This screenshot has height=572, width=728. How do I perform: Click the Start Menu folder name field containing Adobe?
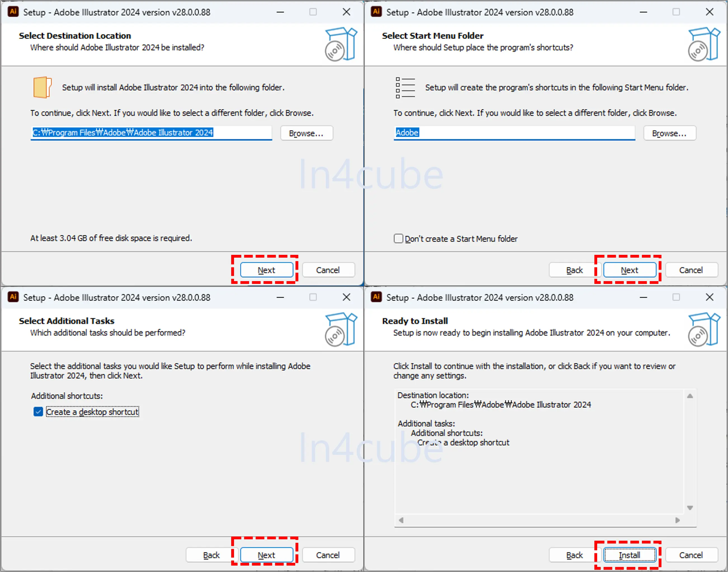click(x=514, y=133)
